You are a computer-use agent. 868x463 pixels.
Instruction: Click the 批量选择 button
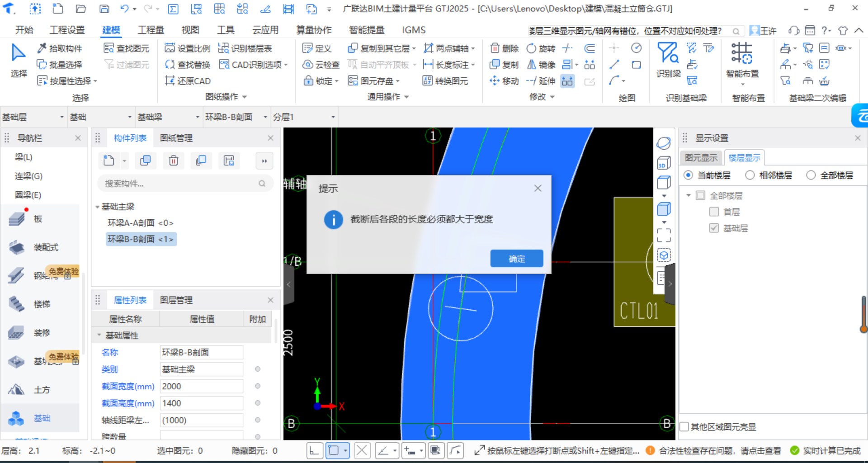[60, 65]
